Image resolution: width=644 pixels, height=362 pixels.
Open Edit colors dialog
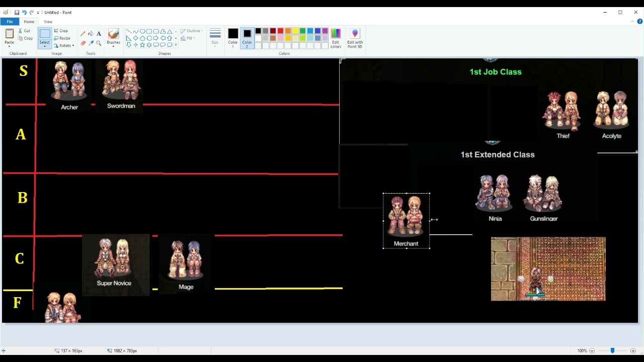click(x=336, y=38)
